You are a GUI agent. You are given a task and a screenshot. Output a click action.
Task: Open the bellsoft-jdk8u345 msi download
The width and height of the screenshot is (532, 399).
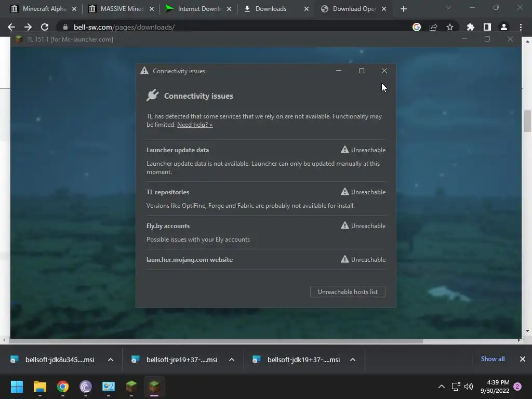pyautogui.click(x=52, y=360)
